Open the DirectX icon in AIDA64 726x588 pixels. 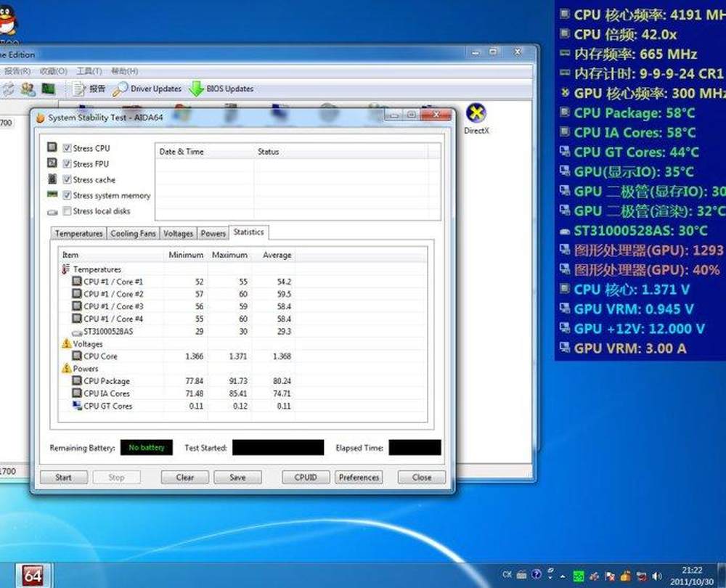[x=476, y=119]
